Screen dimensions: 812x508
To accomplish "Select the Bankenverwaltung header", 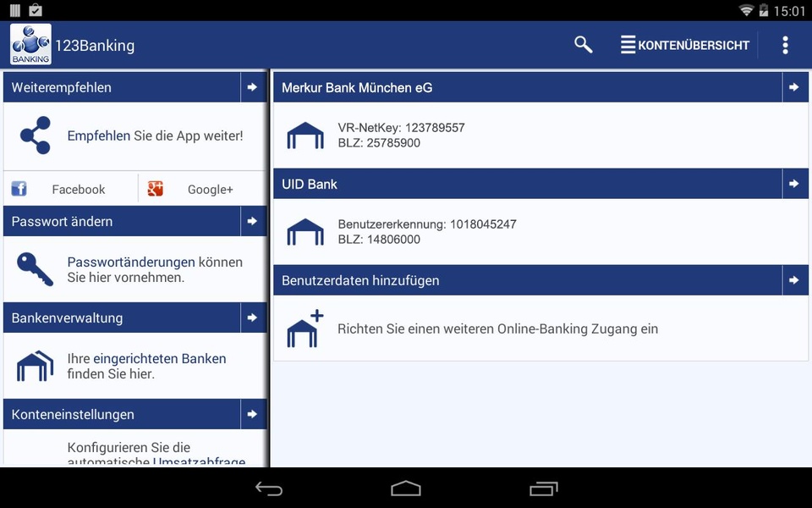I will [x=122, y=317].
